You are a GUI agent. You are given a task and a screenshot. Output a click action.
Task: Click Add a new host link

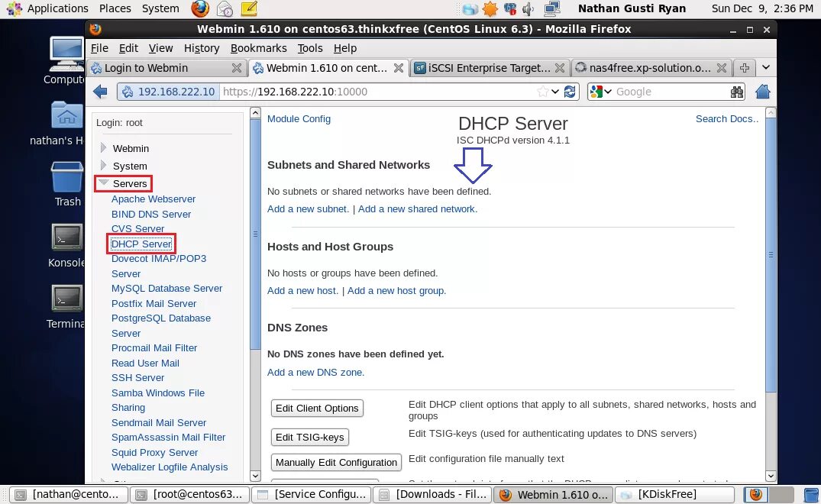click(x=302, y=290)
